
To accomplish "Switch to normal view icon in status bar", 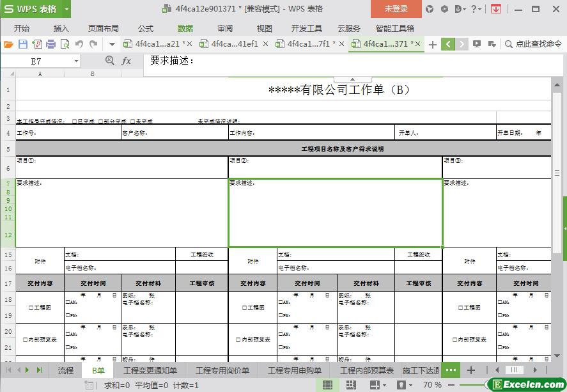I will click(x=327, y=385).
